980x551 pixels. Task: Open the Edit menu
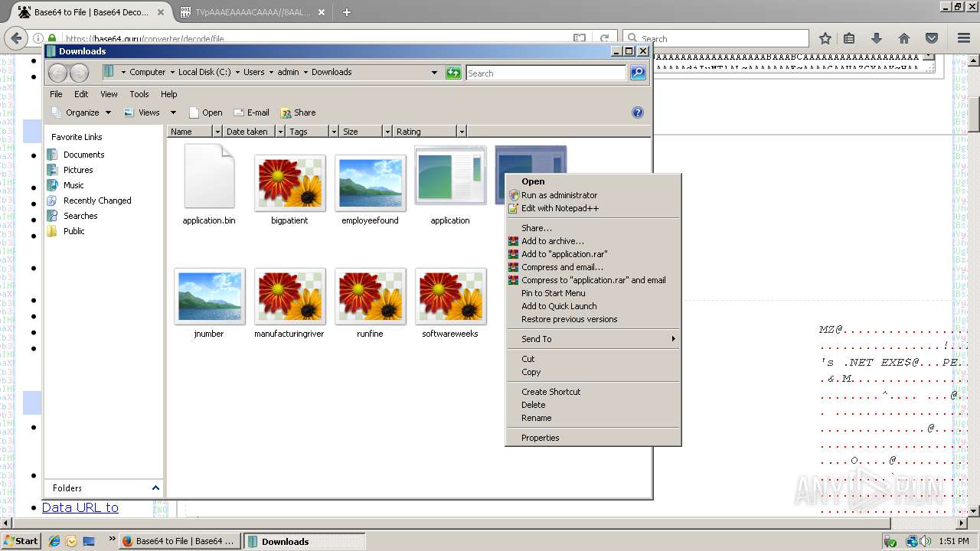click(81, 94)
